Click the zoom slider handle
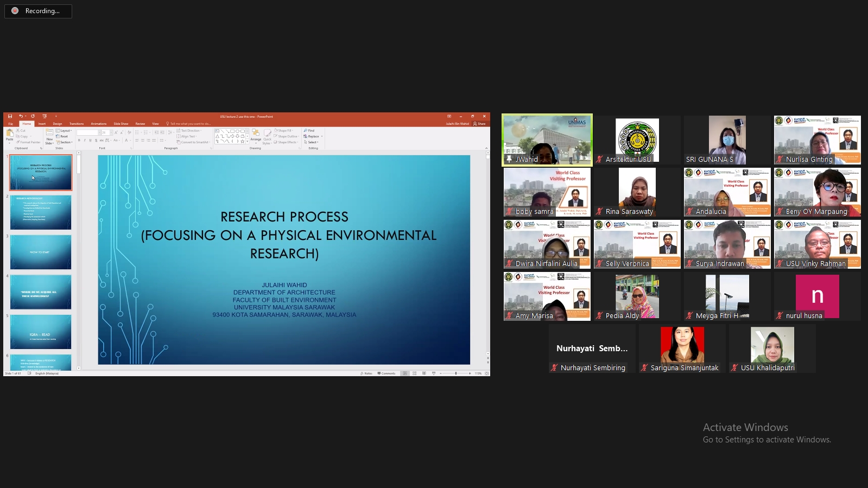This screenshot has width=868, height=488. click(x=455, y=373)
